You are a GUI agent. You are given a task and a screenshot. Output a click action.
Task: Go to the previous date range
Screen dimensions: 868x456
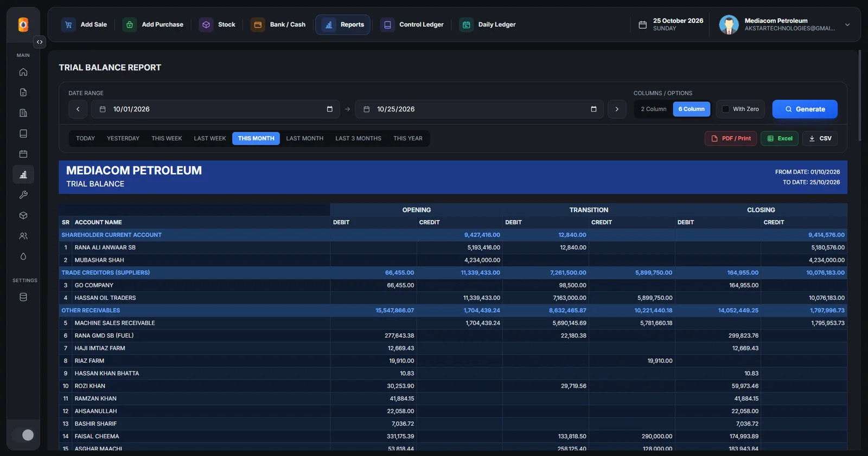[x=78, y=109]
